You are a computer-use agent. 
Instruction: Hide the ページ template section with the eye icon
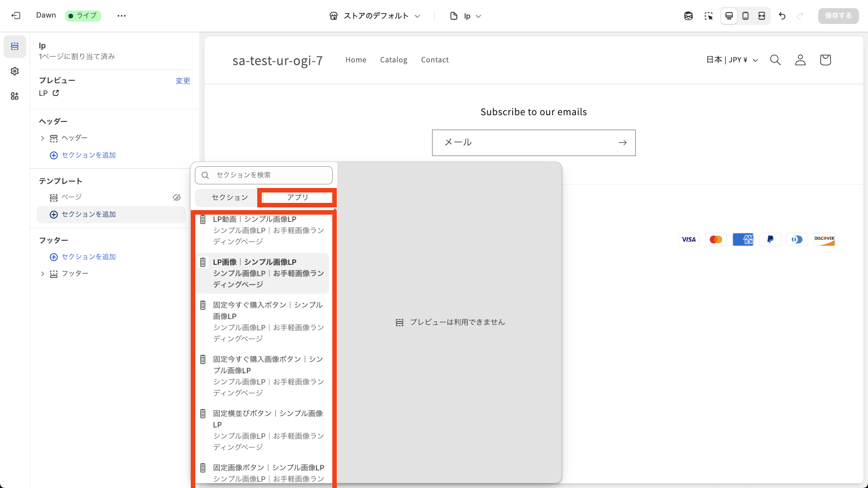click(x=176, y=197)
